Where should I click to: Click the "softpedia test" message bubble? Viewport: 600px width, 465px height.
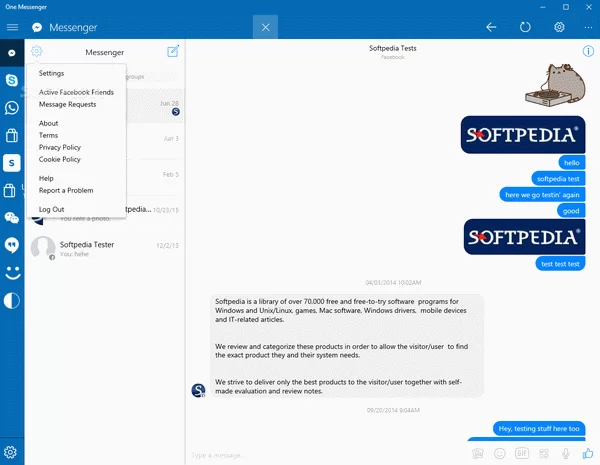[558, 179]
